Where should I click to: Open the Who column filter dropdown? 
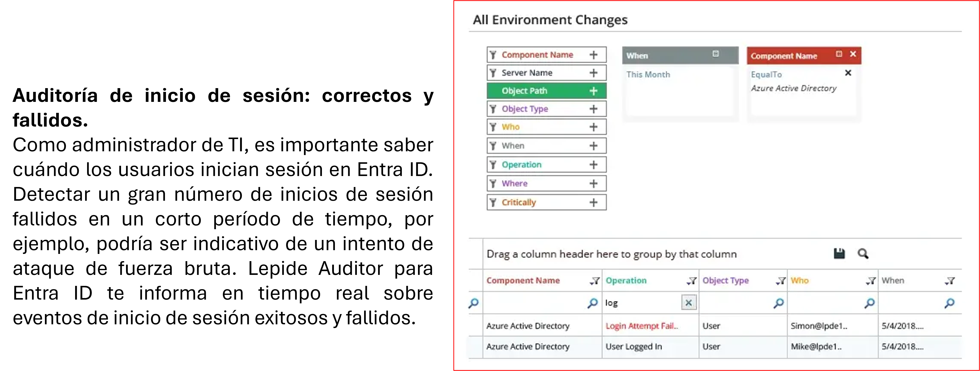(871, 281)
